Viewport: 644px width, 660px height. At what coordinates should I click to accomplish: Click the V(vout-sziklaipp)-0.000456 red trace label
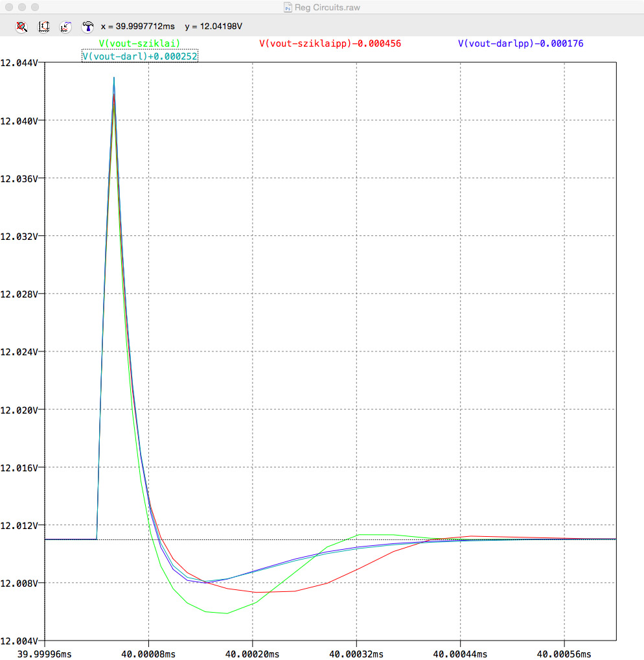click(x=330, y=43)
